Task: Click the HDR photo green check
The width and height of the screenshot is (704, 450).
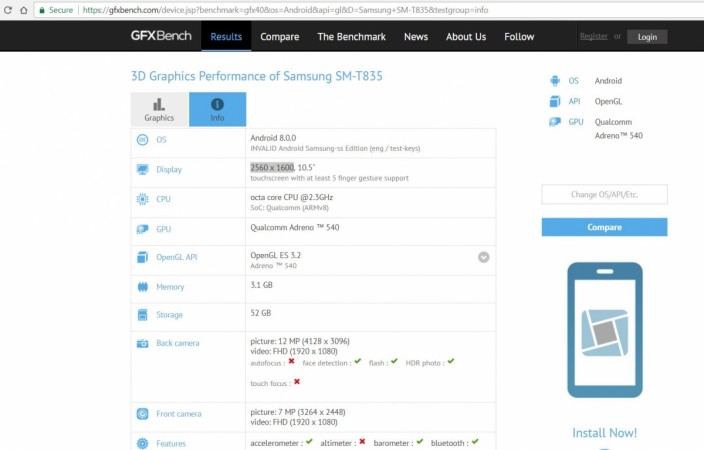Action: (451, 361)
